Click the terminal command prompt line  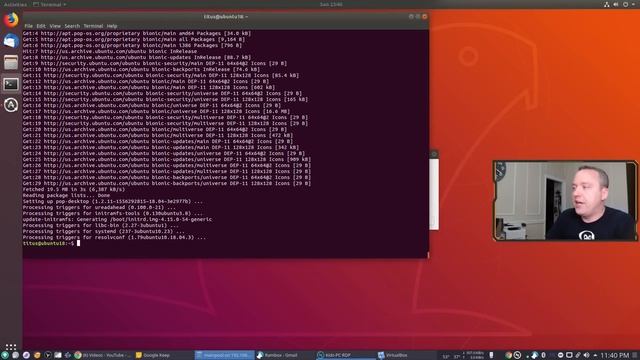coord(225,243)
